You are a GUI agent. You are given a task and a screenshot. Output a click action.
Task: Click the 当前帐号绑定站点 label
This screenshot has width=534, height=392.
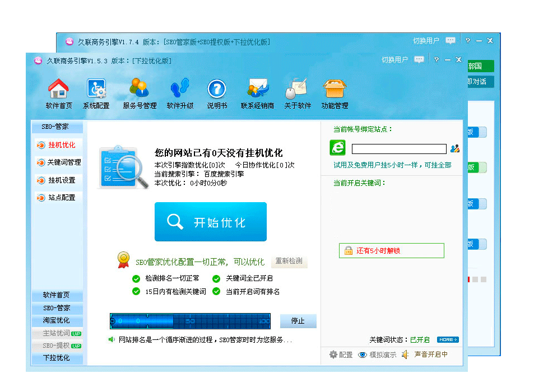coord(363,129)
